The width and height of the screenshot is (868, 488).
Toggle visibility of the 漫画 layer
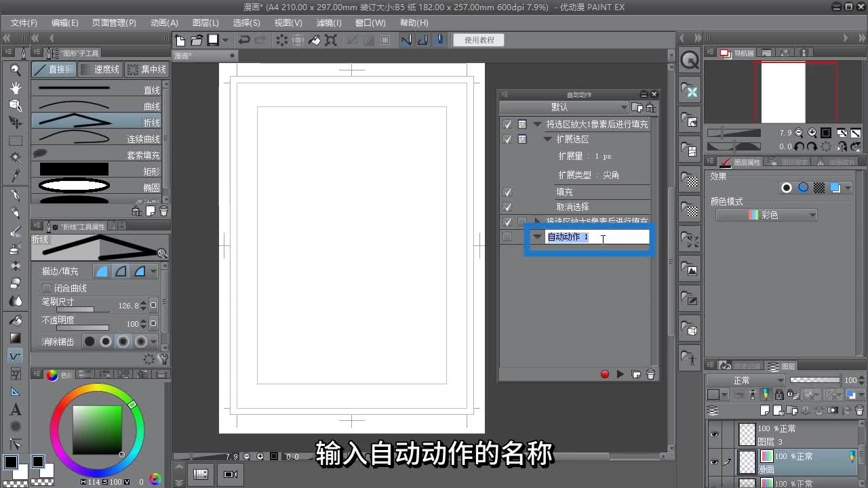[713, 462]
